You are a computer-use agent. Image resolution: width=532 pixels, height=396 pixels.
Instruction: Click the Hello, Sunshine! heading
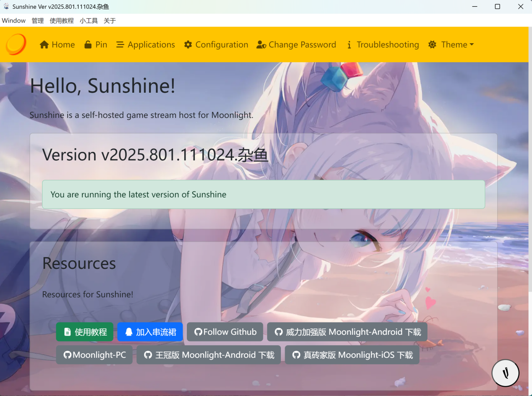[102, 86]
